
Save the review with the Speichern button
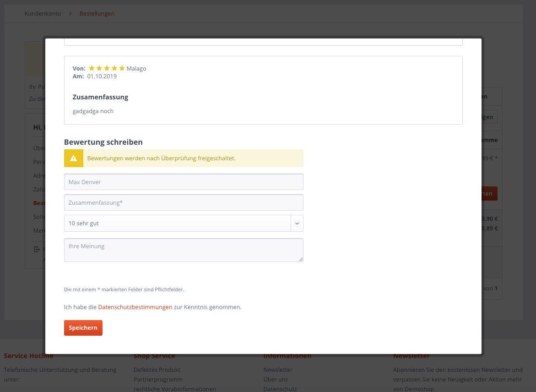click(83, 328)
